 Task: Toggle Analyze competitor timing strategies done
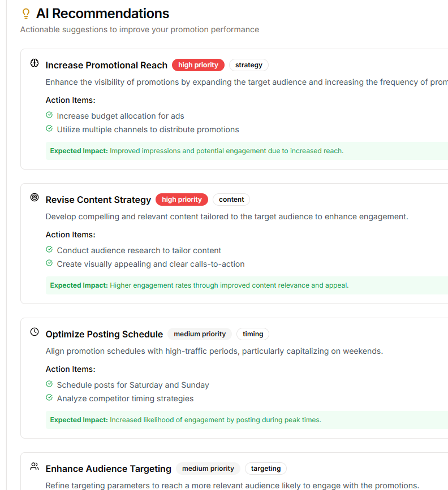pyautogui.click(x=49, y=398)
